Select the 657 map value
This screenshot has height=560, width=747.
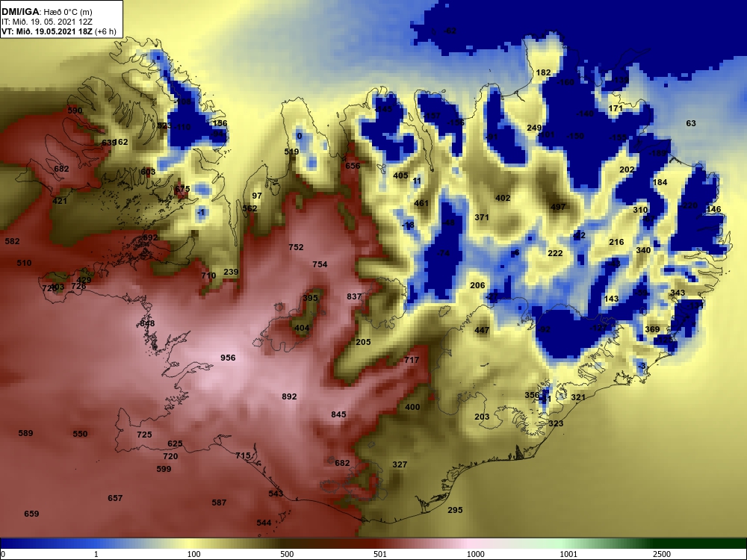pos(115,497)
